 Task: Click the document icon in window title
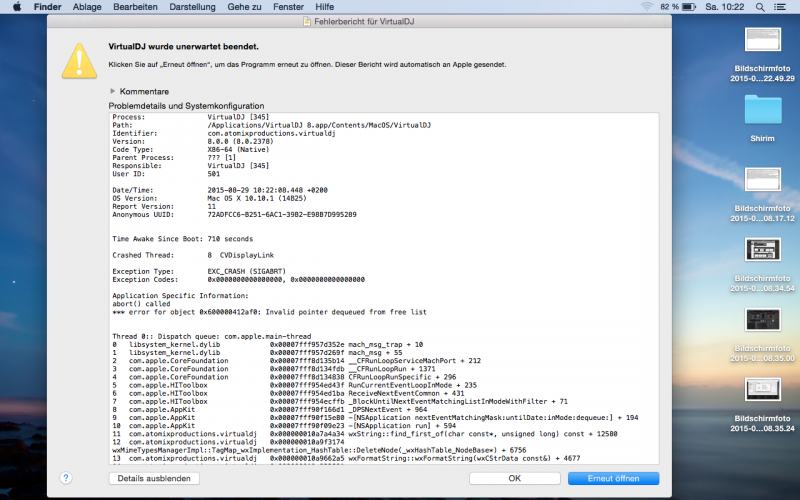(x=307, y=21)
